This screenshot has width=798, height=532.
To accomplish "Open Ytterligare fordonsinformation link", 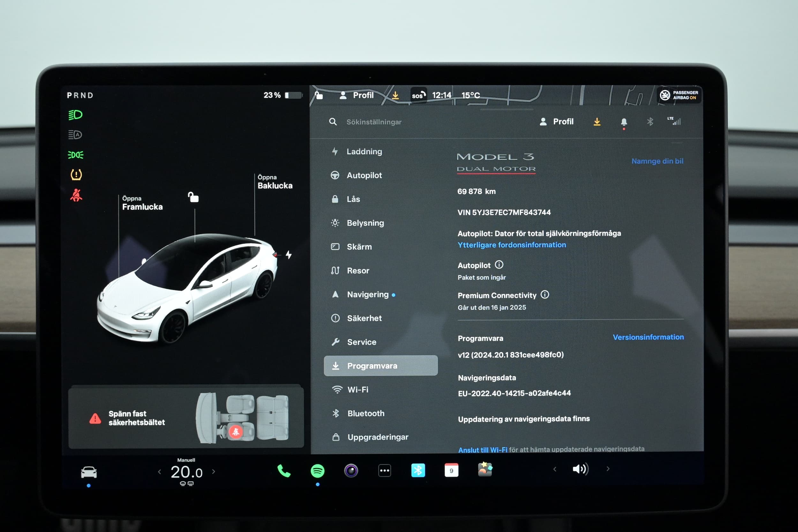I will coord(512,245).
